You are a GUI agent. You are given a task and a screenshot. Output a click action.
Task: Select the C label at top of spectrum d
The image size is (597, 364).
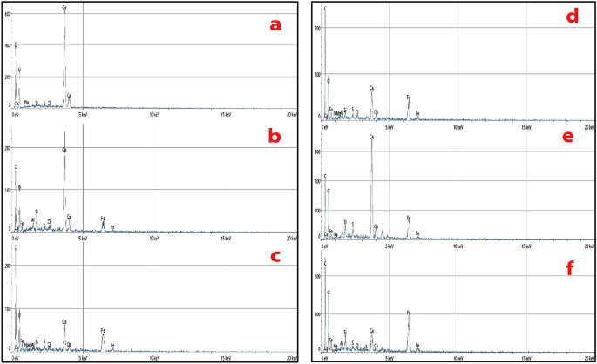325,9
